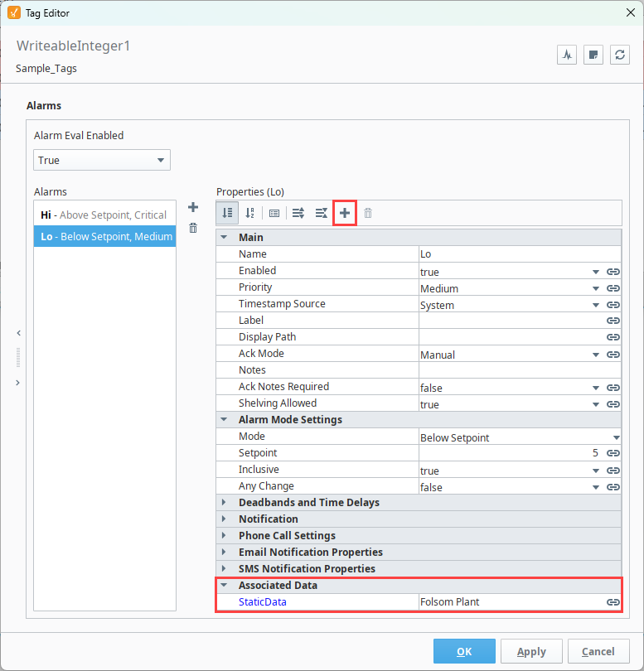The height and width of the screenshot is (671, 644).
Task: Click the Apply button
Action: coord(531,651)
